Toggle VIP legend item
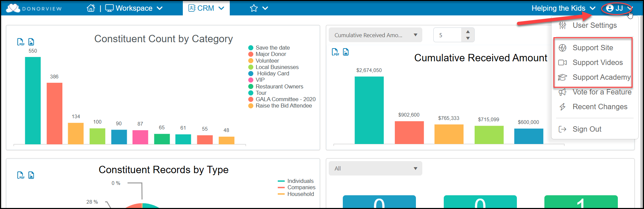Image resolution: width=644 pixels, height=209 pixels. pyautogui.click(x=257, y=80)
